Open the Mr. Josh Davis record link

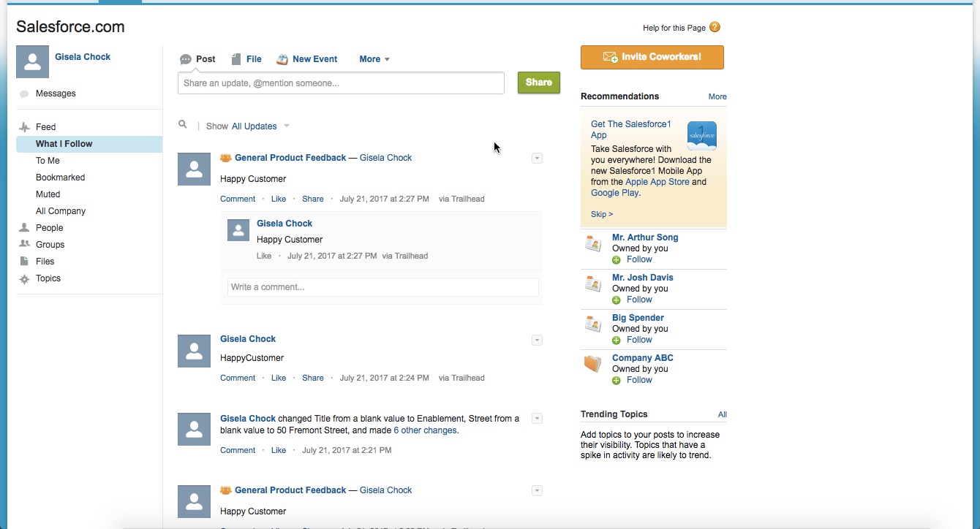643,278
